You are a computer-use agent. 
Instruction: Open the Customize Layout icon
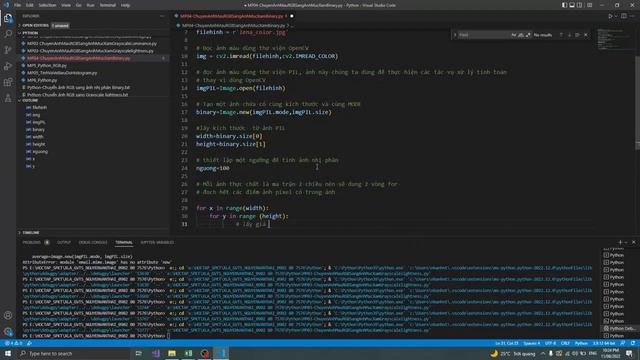589,5
